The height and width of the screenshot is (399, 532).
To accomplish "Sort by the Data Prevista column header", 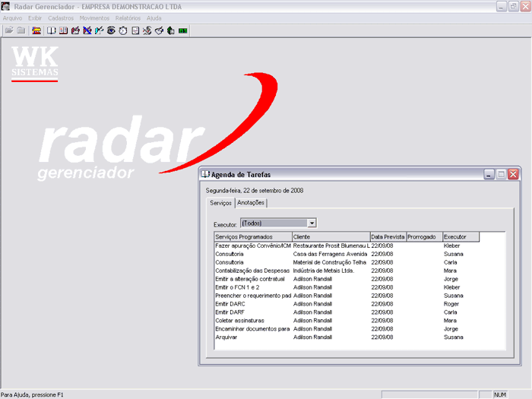I will click(x=388, y=237).
